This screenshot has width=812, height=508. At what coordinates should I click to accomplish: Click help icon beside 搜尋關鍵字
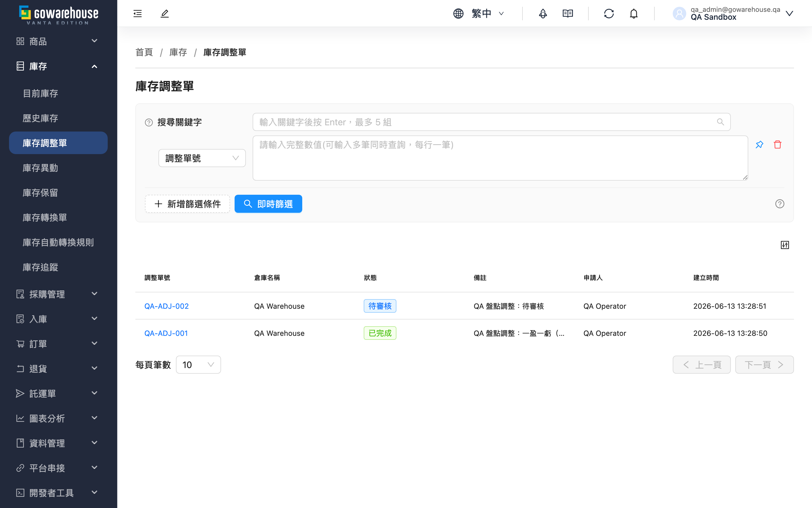point(149,122)
